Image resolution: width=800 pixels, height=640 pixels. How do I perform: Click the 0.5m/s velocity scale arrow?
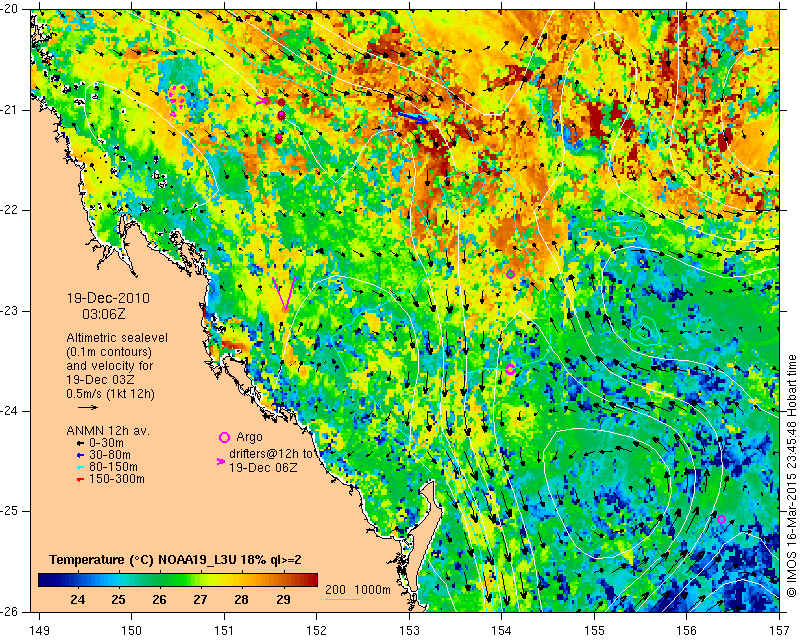(x=88, y=407)
